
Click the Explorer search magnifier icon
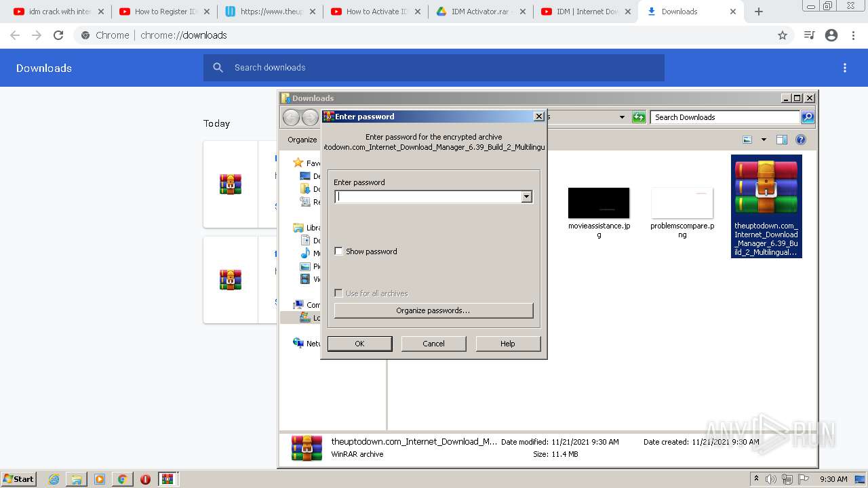[808, 117]
